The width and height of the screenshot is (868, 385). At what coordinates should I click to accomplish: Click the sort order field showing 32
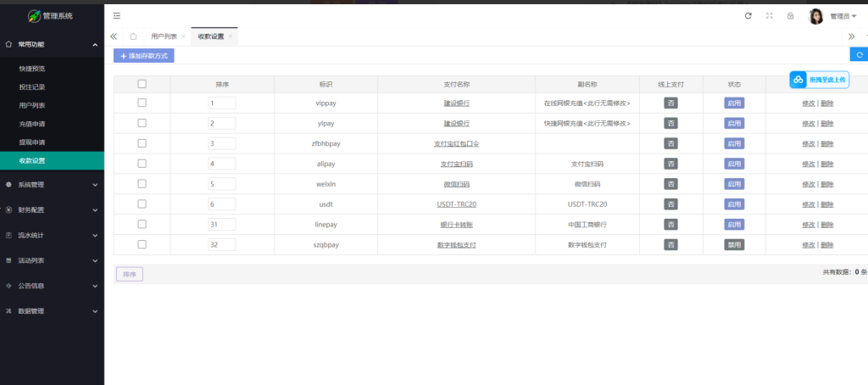click(x=222, y=244)
